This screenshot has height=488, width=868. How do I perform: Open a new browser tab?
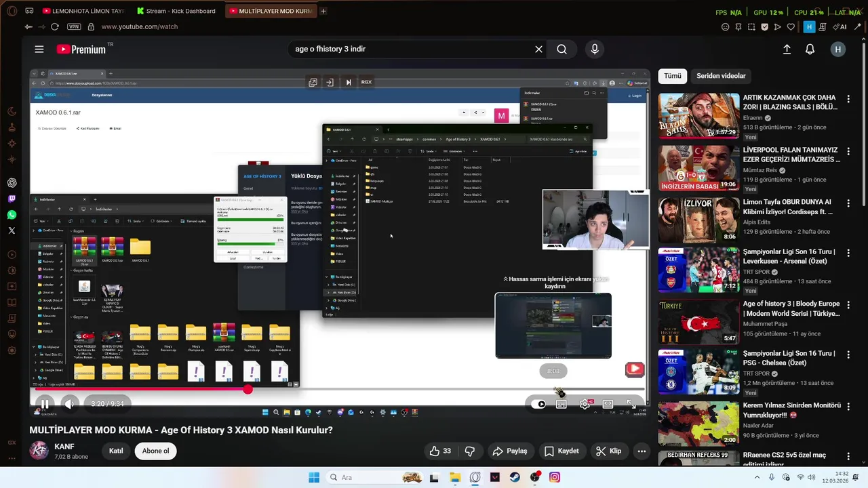coord(323,11)
